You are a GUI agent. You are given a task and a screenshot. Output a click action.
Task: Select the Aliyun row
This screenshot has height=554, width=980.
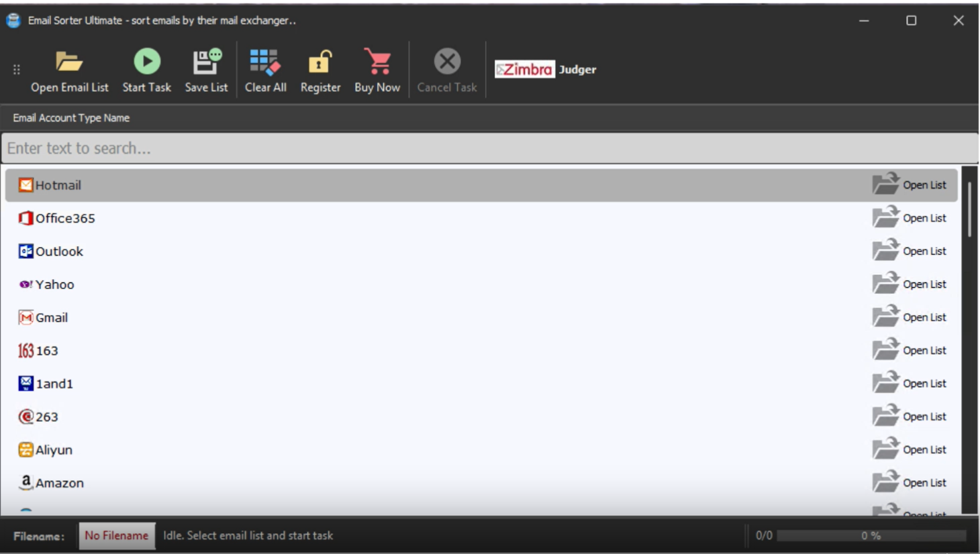(481, 449)
